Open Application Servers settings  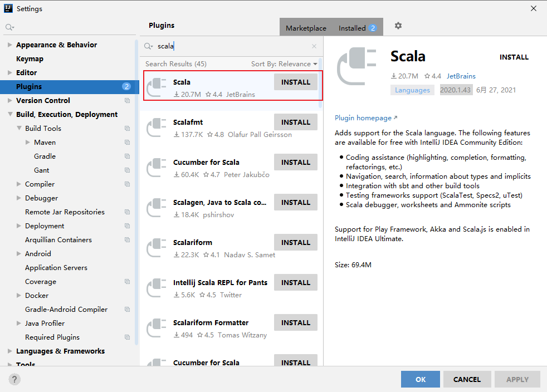click(56, 267)
